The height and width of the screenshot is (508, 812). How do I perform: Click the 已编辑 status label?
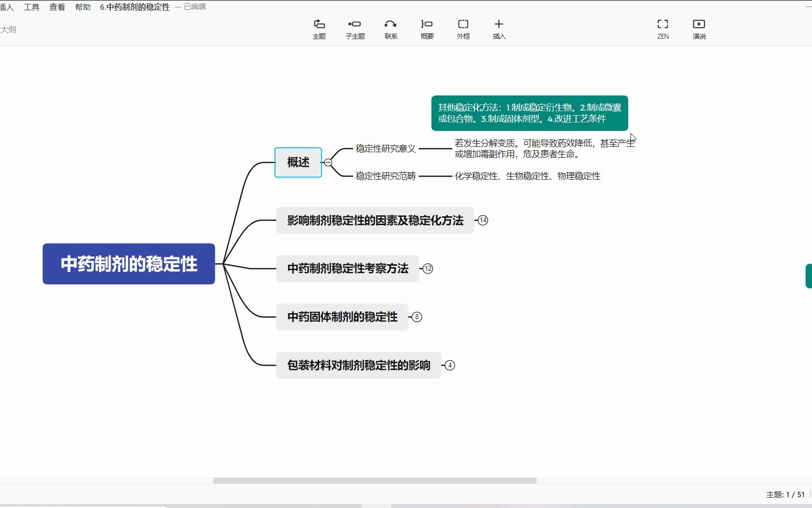pos(195,7)
